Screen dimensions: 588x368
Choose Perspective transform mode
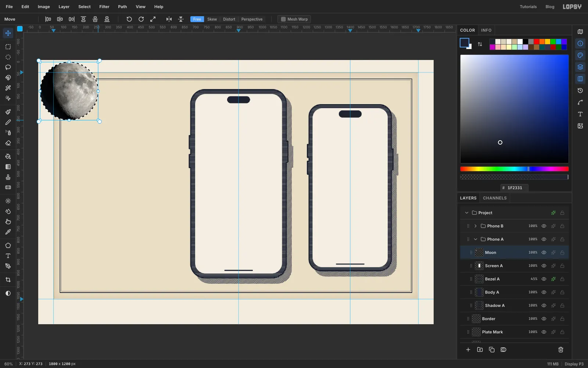(252, 19)
